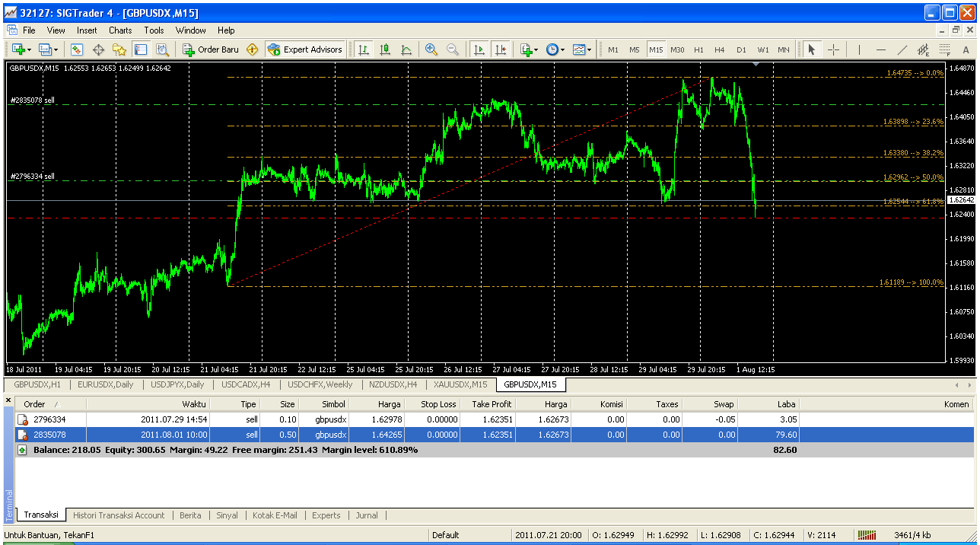The height and width of the screenshot is (545, 980).
Task: Open the Indicators list icon
Action: 526,49
